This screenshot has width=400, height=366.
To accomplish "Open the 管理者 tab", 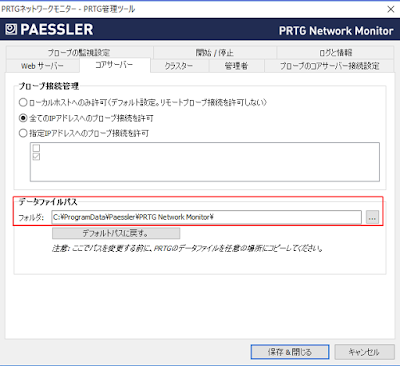I will click(x=236, y=66).
